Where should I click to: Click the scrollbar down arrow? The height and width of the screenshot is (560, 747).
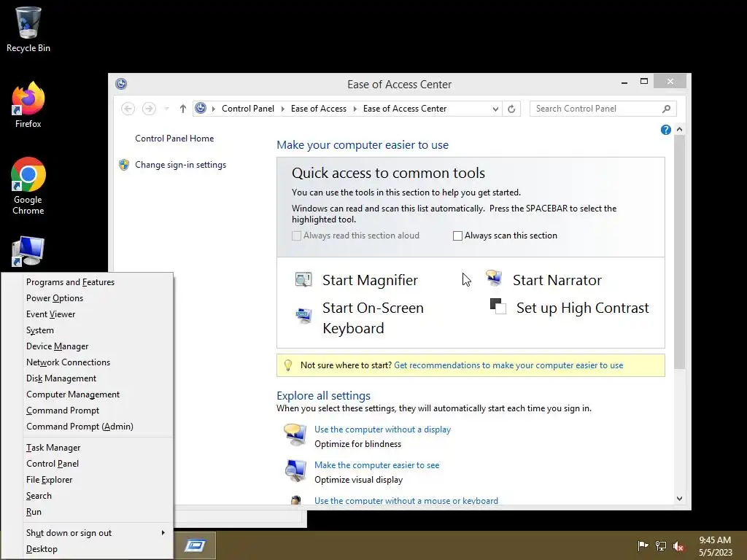[680, 499]
